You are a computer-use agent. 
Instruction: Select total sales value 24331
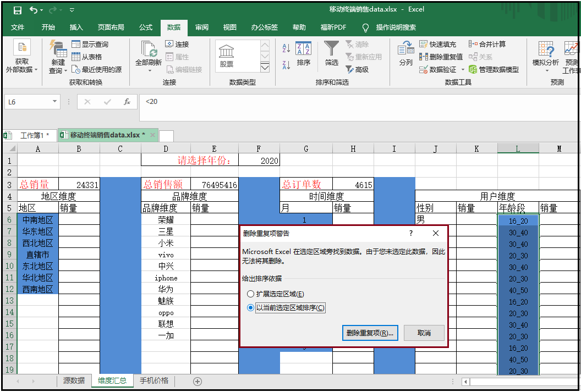pyautogui.click(x=79, y=184)
